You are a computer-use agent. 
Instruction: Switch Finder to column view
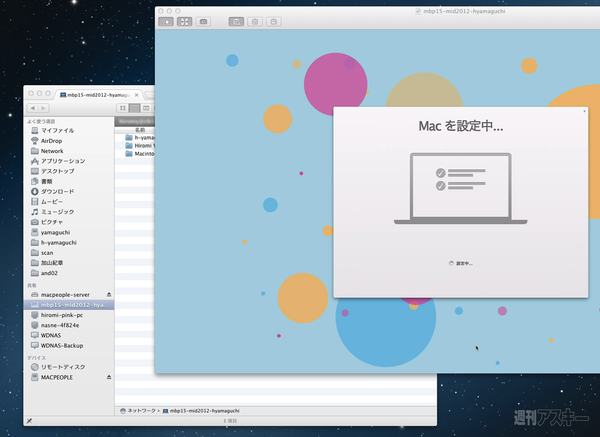tap(146, 108)
